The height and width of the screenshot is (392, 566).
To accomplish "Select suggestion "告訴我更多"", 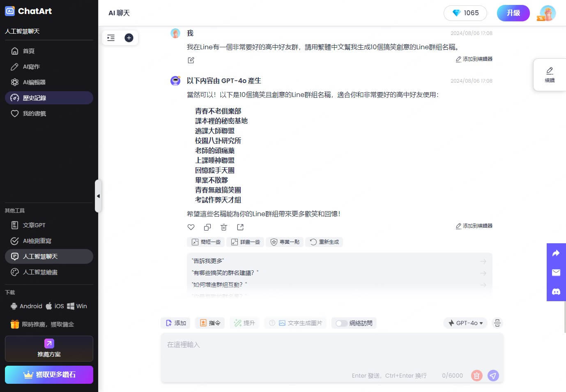I will click(339, 261).
